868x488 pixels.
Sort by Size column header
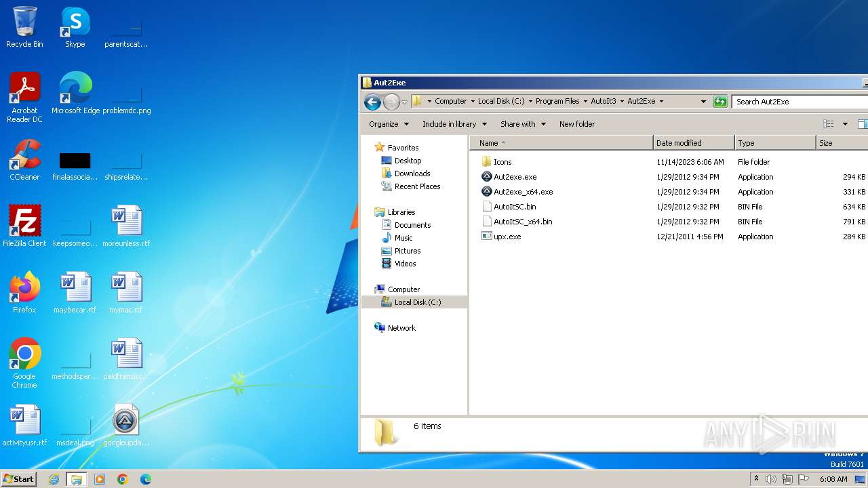point(842,143)
